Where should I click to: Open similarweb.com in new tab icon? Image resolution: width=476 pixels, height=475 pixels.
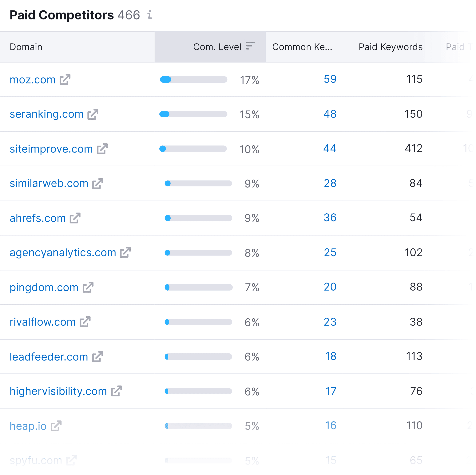pyautogui.click(x=97, y=183)
